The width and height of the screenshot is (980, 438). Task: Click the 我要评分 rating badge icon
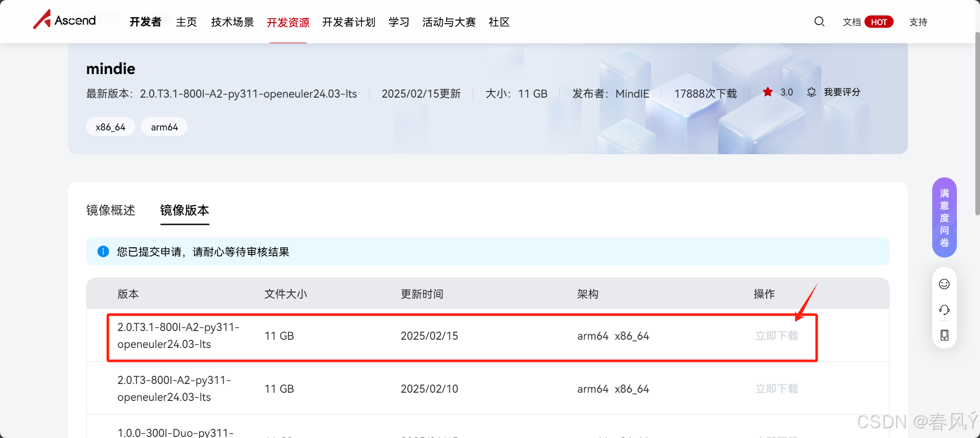[812, 92]
